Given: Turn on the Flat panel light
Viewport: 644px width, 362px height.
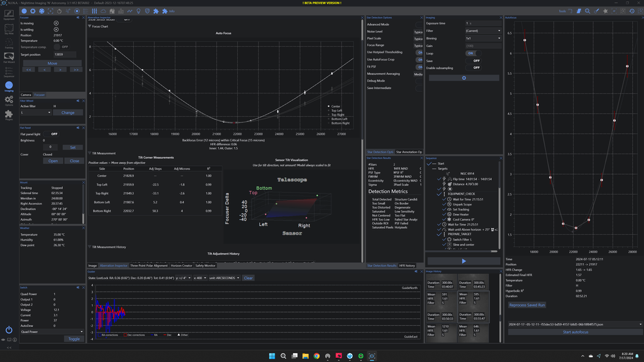Looking at the screenshot, I should [x=51, y=134].
